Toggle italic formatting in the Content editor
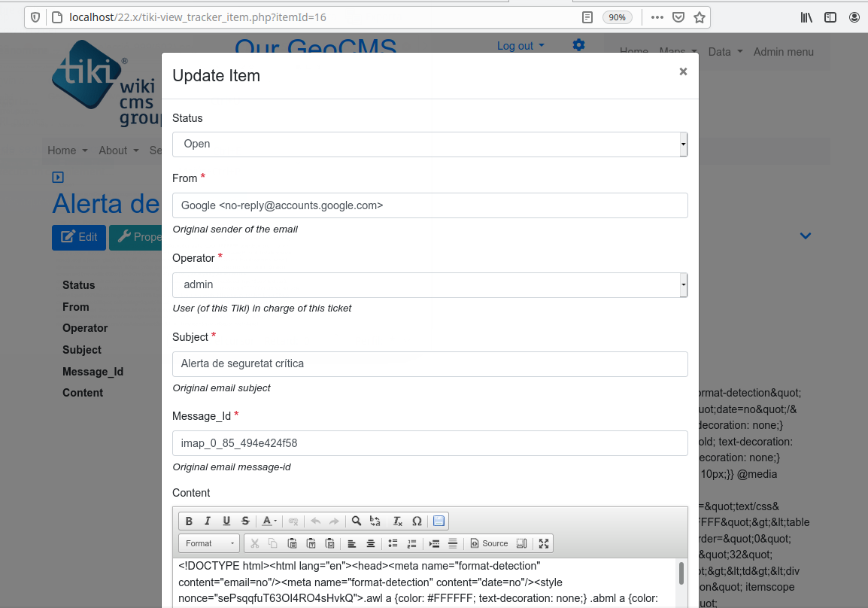868x608 pixels. 208,521
